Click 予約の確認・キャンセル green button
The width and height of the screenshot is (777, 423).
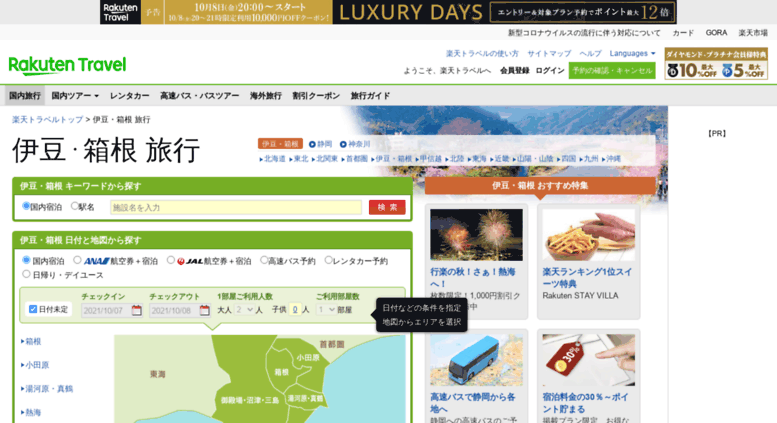[x=612, y=70]
